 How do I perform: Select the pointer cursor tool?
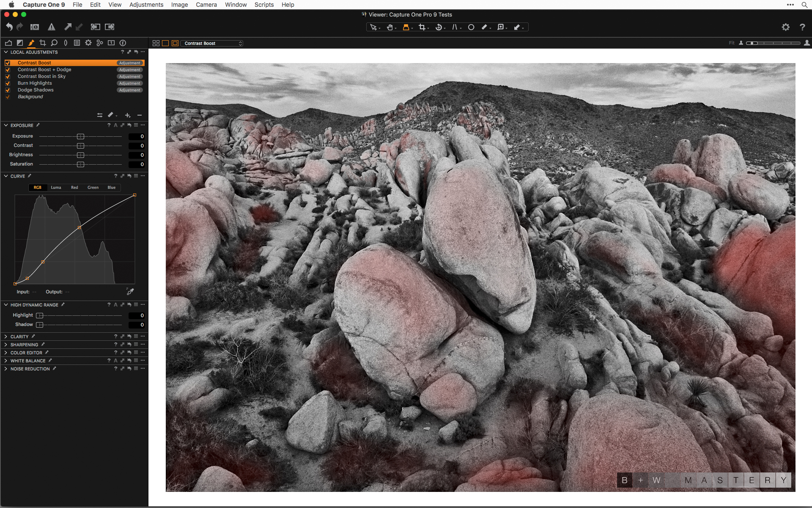(x=373, y=27)
